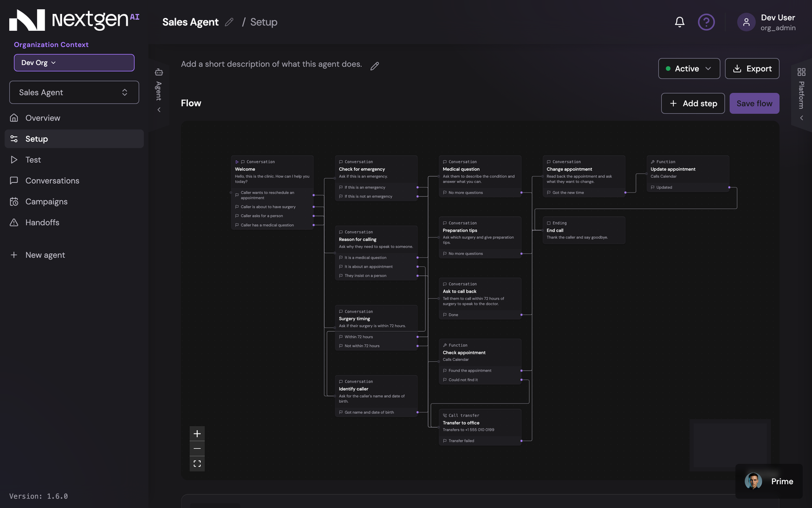Image resolution: width=812 pixels, height=508 pixels.
Task: Click the Dev User avatar icon
Action: 746,22
